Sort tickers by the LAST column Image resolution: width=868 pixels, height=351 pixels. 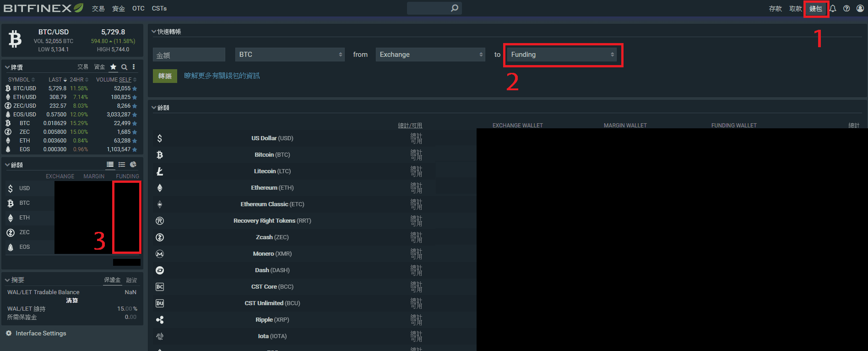click(x=56, y=80)
